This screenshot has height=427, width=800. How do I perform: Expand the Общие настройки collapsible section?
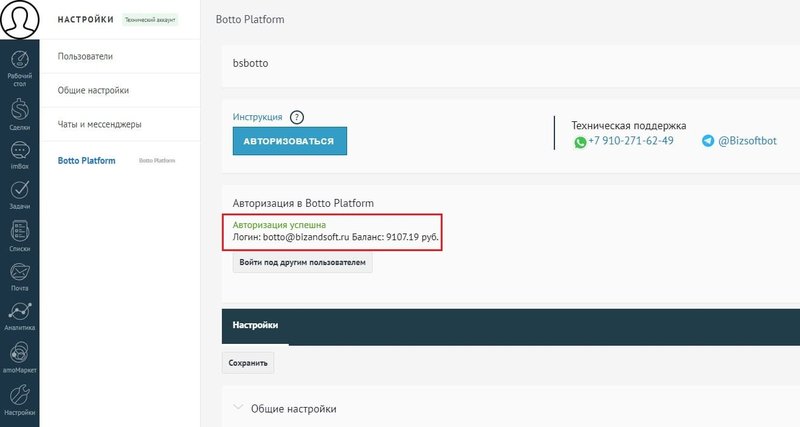coord(293,409)
